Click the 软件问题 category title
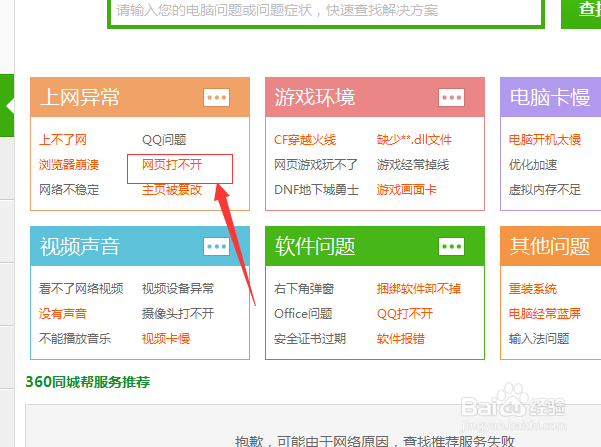This screenshot has width=601, height=447. click(315, 247)
